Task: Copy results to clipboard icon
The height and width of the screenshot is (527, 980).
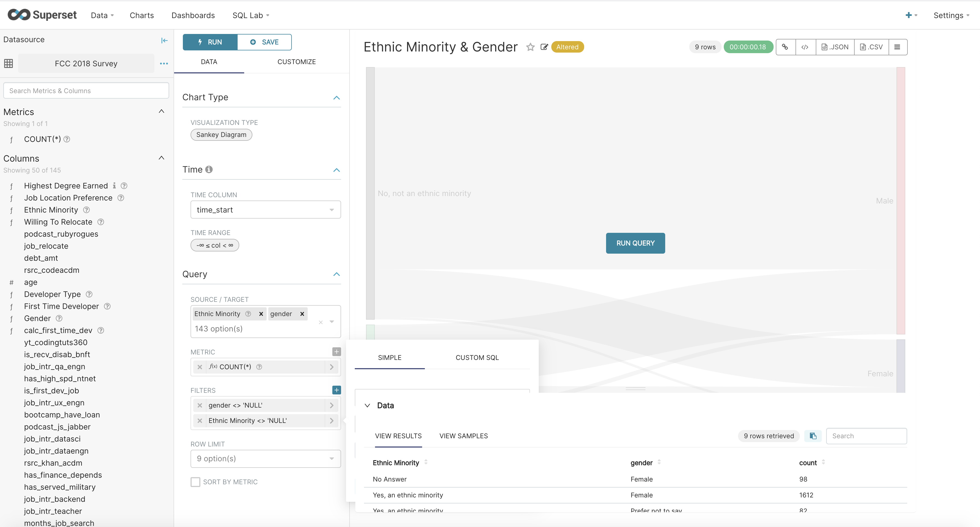Action: tap(813, 436)
